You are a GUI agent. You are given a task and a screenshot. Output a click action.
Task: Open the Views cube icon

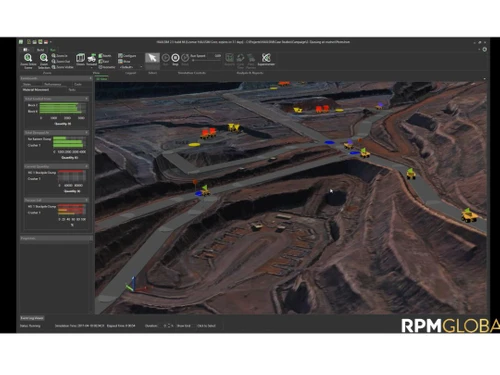point(80,59)
